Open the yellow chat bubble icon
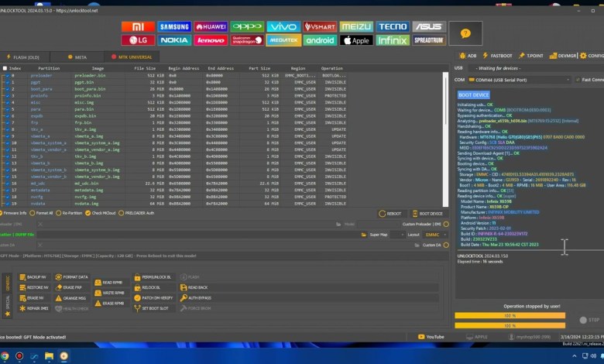 [465, 34]
